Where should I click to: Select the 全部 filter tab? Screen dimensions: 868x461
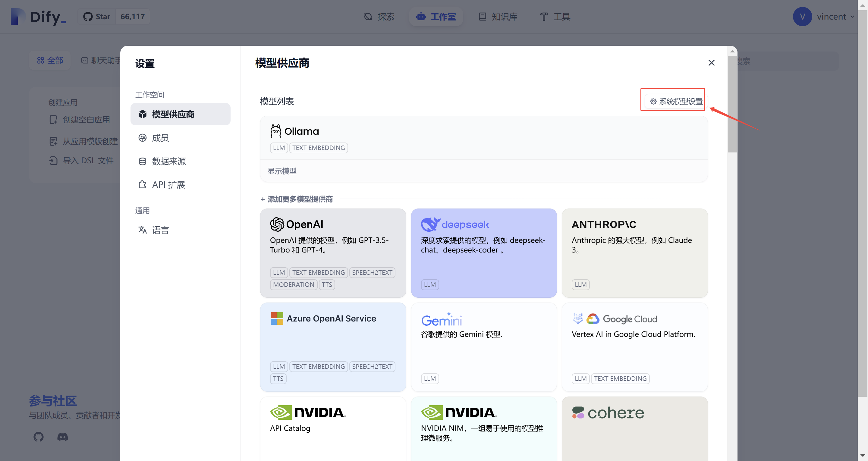coord(50,60)
